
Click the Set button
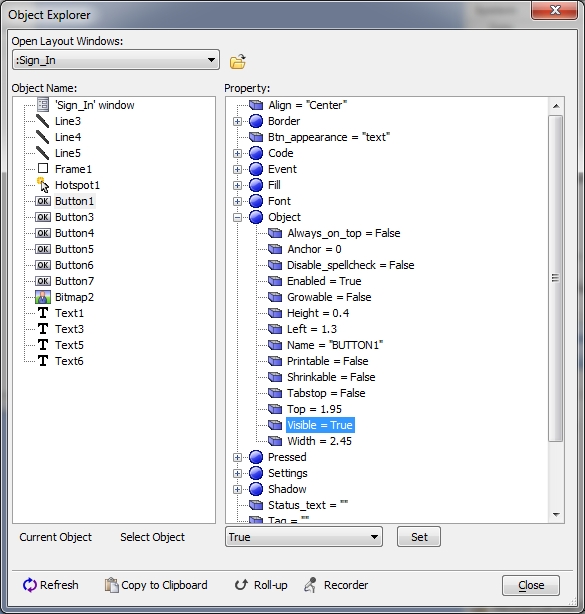click(x=419, y=536)
